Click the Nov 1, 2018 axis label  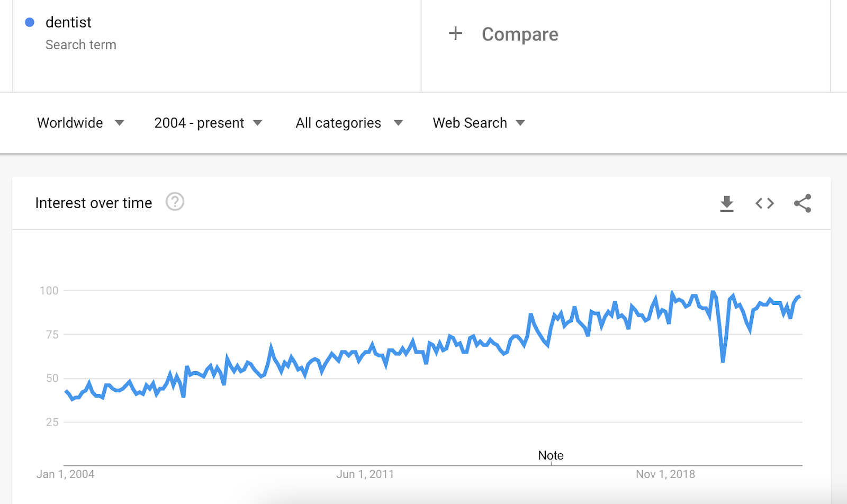tap(665, 474)
